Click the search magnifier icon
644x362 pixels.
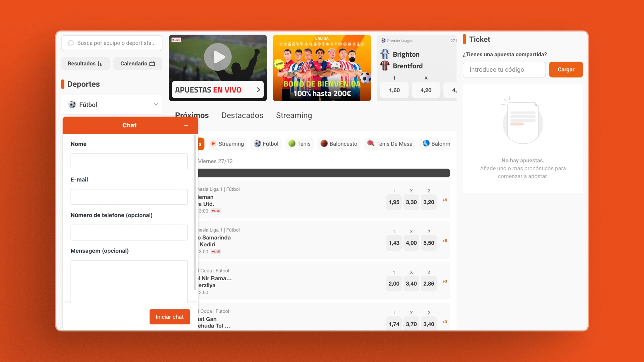click(70, 43)
